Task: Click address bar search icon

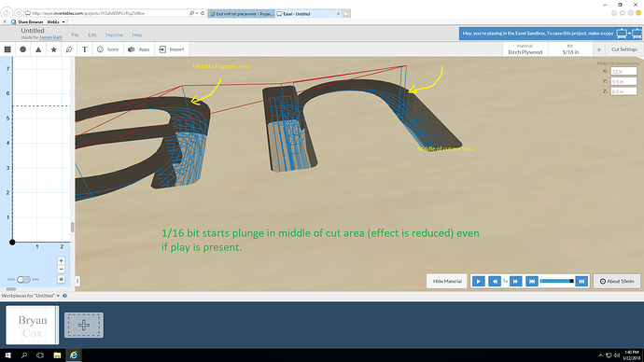Action: [191, 13]
